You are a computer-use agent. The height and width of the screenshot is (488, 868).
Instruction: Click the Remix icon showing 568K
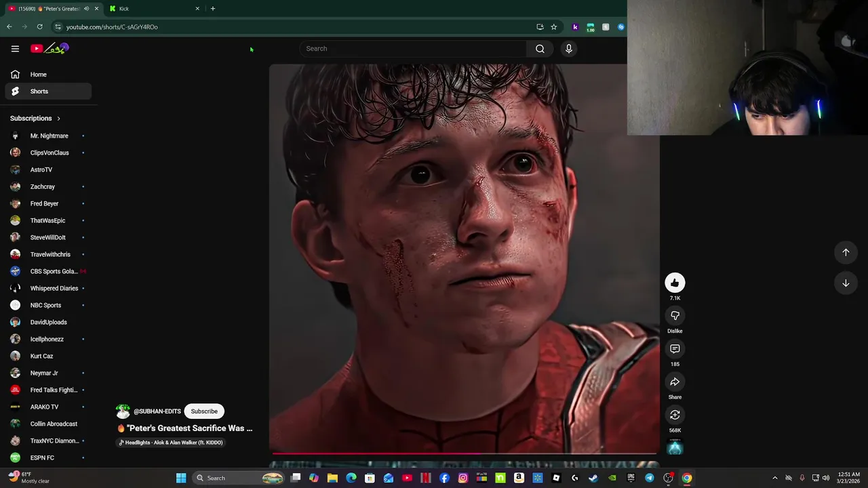(675, 415)
